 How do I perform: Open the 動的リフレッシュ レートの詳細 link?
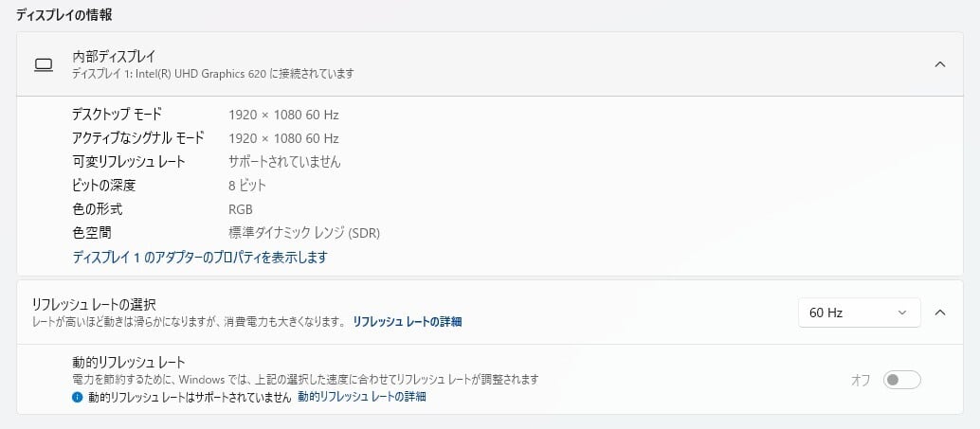pos(361,397)
